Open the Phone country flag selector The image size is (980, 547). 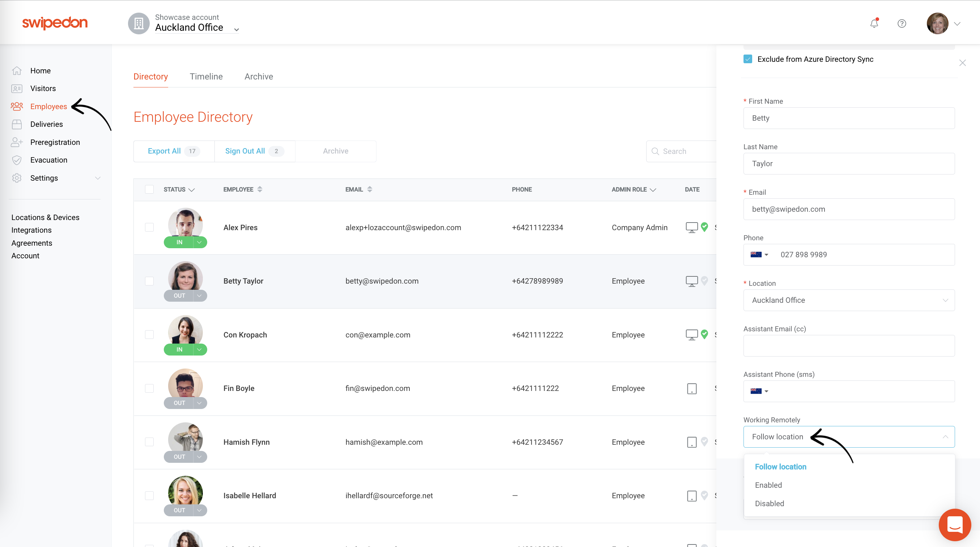pyautogui.click(x=759, y=255)
